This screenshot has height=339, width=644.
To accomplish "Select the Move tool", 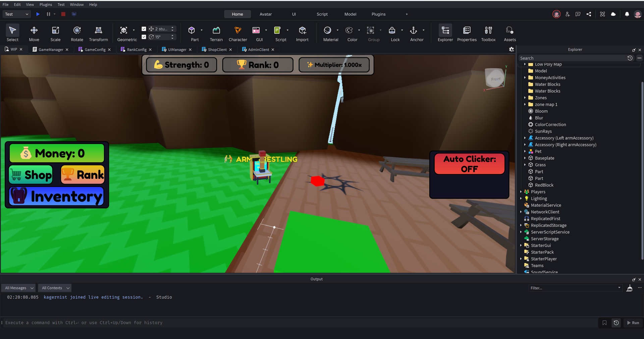I will 34,34.
